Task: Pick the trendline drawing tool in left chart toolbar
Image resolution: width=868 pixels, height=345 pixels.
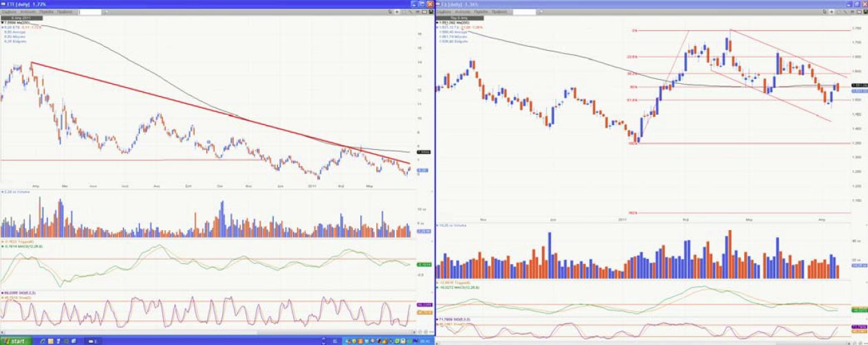Action: [411, 12]
